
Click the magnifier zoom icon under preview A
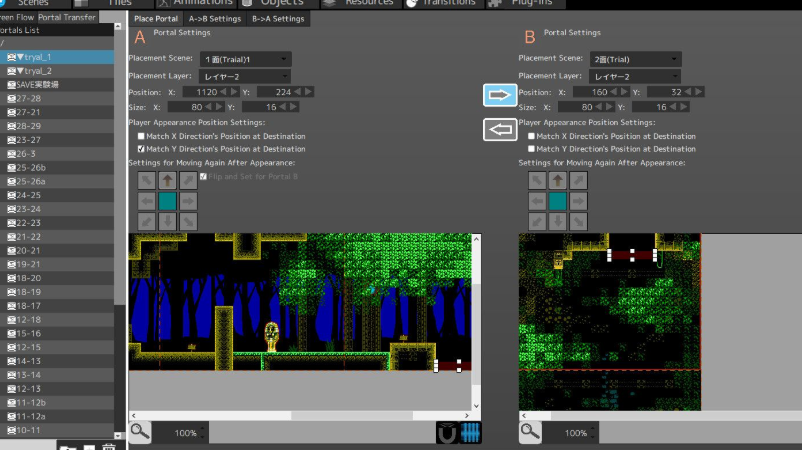click(140, 432)
